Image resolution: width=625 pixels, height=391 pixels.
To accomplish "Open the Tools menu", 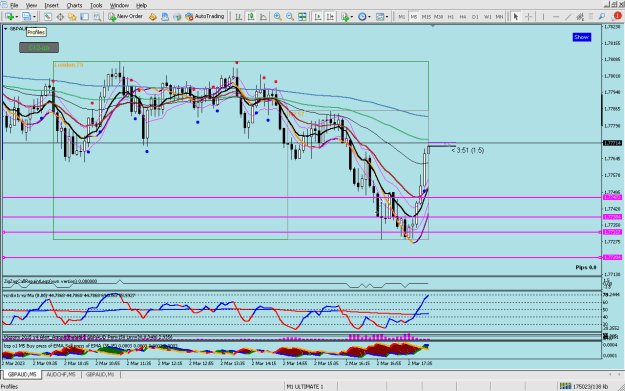I will point(96,5).
